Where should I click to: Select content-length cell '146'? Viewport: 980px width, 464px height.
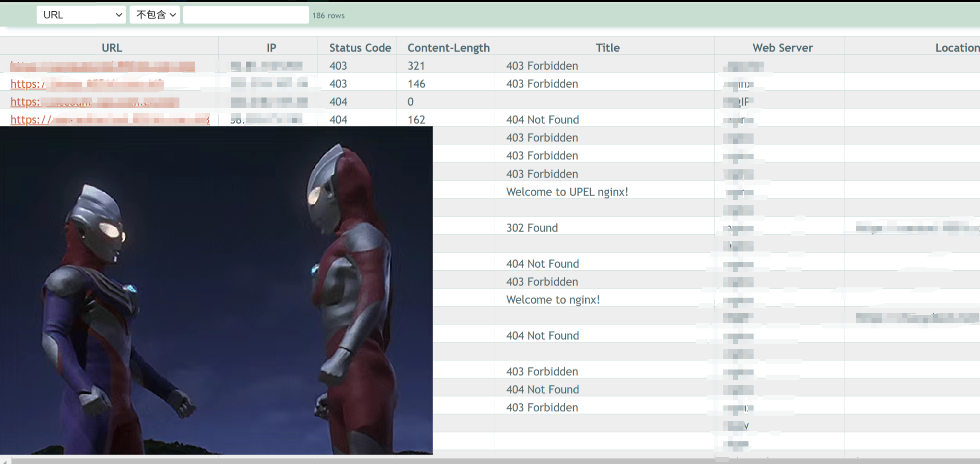pos(416,84)
